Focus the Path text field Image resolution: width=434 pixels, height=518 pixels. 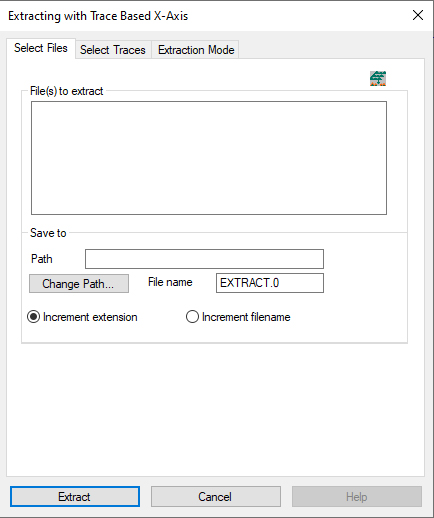coord(204,259)
